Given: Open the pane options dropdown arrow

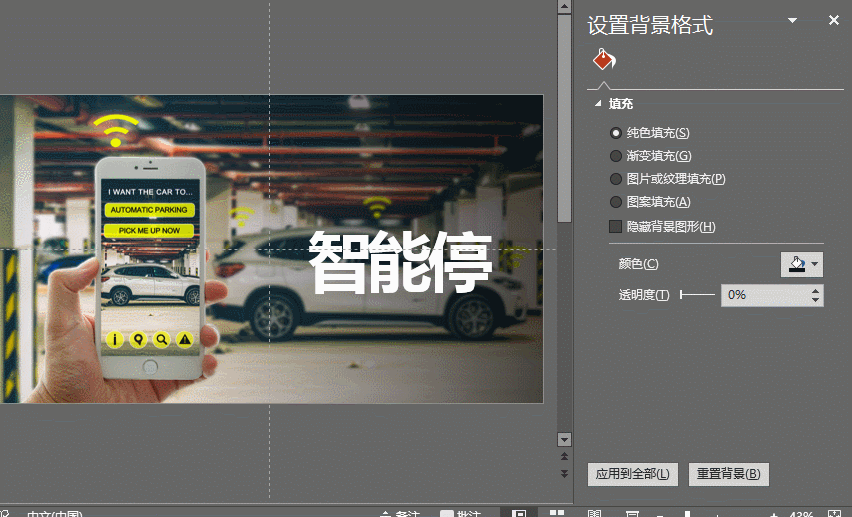Looking at the screenshot, I should 792,21.
